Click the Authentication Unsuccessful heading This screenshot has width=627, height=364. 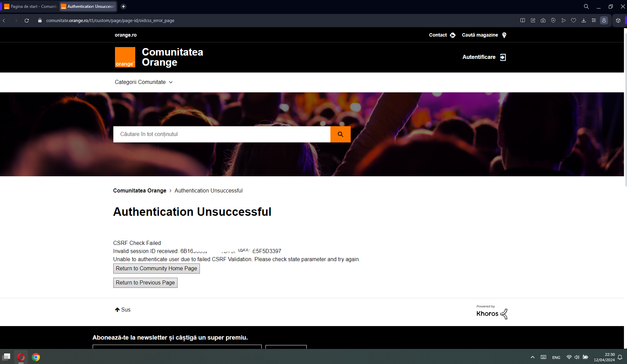pos(192,212)
